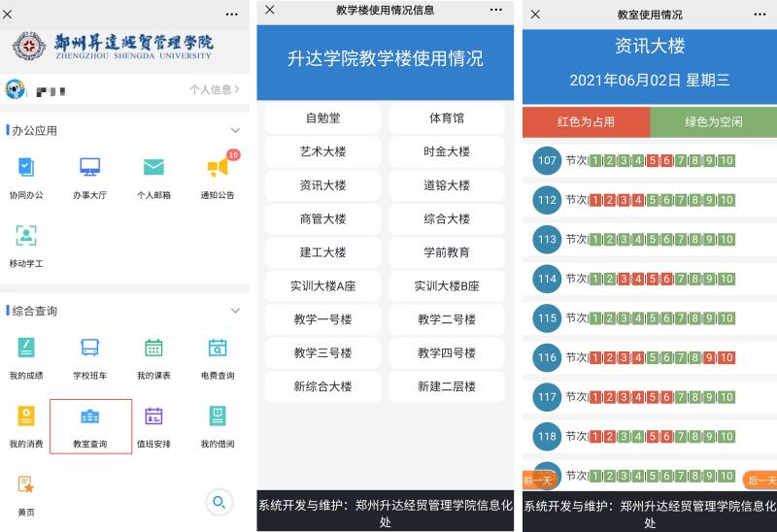Open more menu on 教学楼使用情况信息 panel

click(496, 10)
